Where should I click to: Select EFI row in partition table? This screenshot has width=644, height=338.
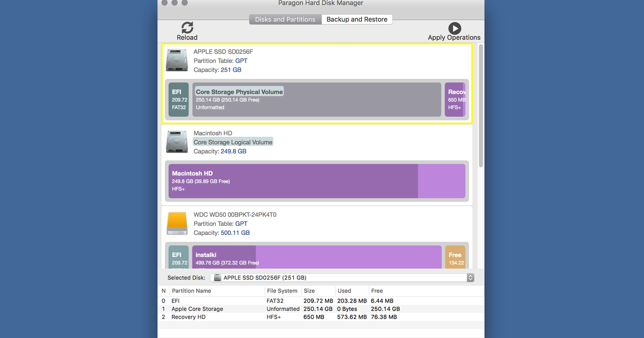pyautogui.click(x=320, y=301)
